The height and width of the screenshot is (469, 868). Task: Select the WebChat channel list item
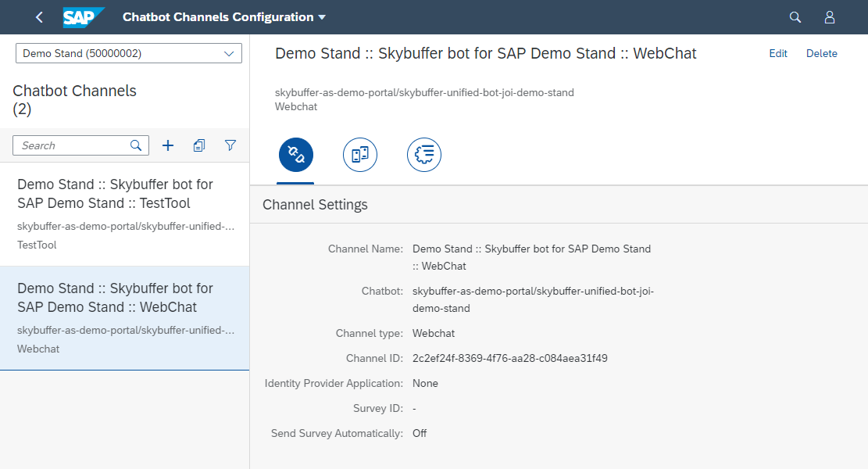tap(124, 318)
